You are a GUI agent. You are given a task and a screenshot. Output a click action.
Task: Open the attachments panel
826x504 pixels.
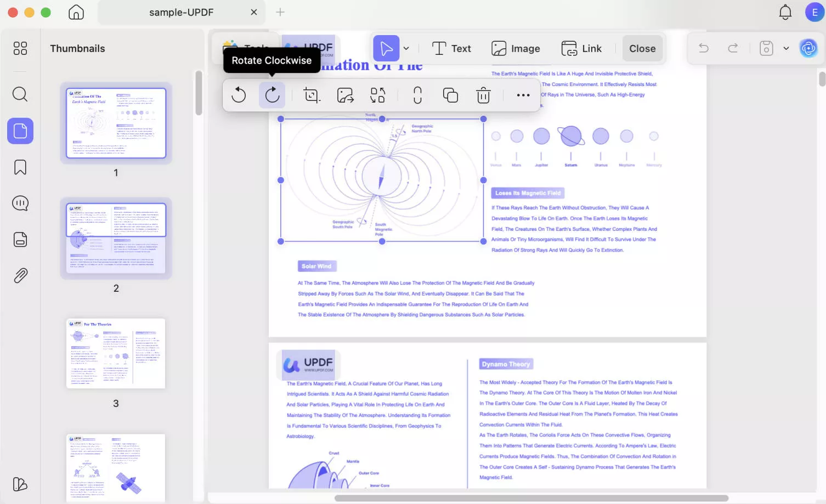20,275
